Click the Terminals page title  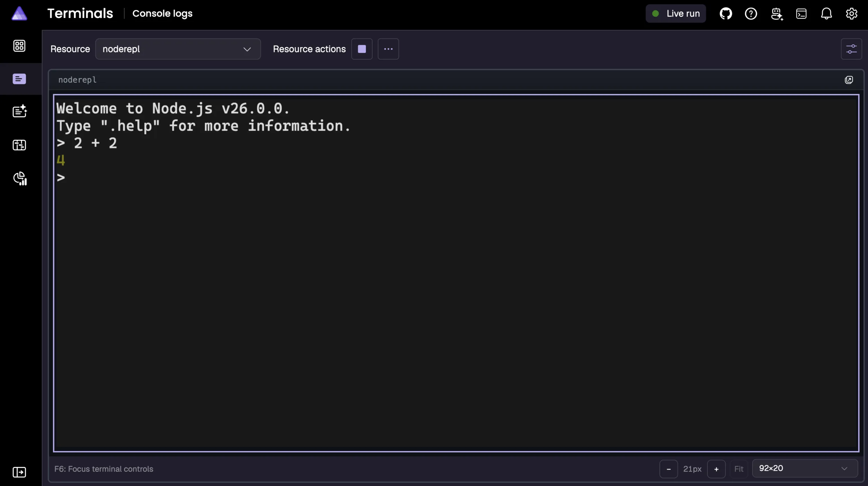(80, 14)
